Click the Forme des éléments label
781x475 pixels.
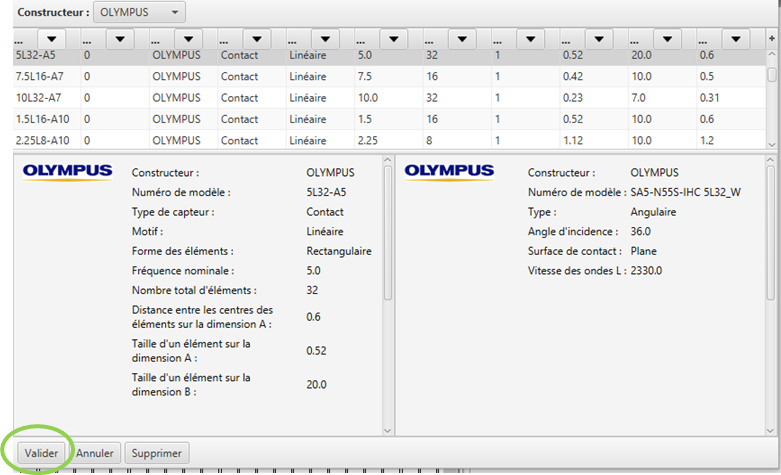point(182,251)
